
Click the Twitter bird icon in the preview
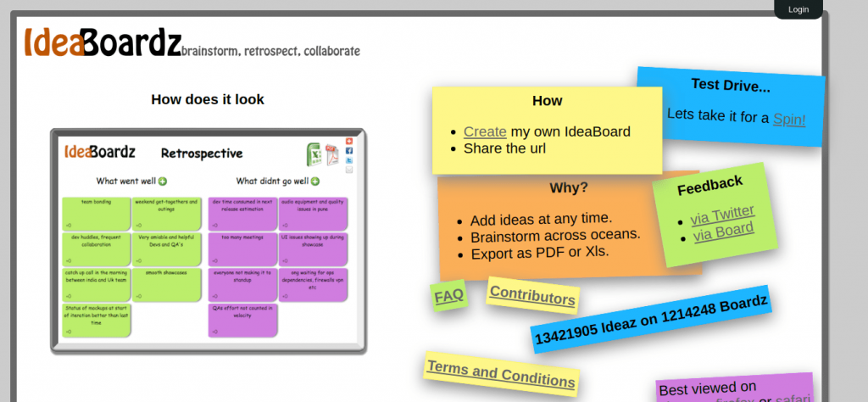pyautogui.click(x=349, y=160)
